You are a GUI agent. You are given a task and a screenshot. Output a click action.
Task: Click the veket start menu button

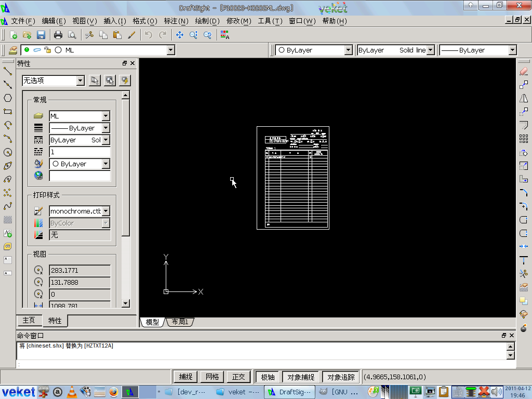click(18, 392)
